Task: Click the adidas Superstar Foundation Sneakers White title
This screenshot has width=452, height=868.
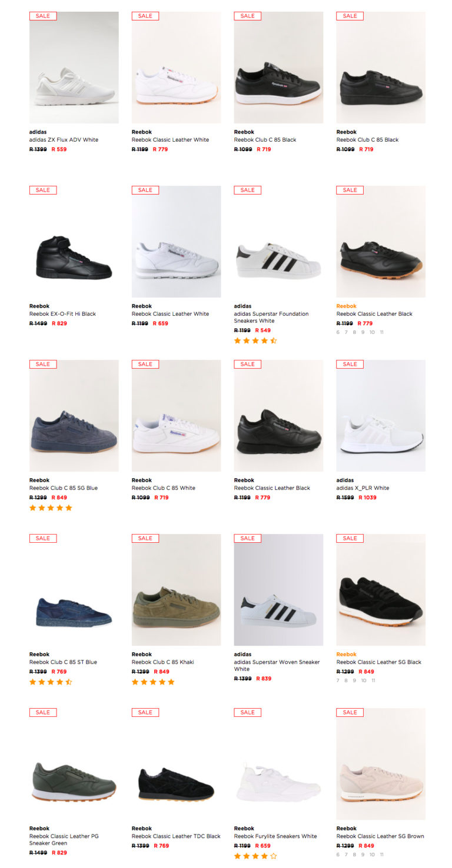Action: point(272,317)
